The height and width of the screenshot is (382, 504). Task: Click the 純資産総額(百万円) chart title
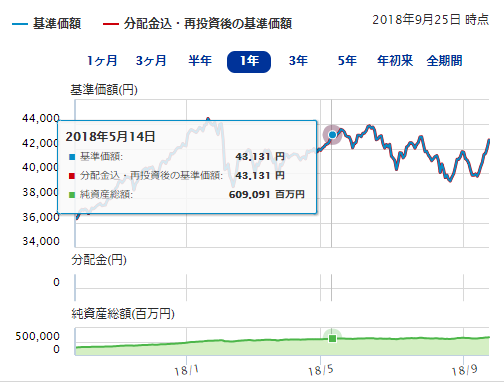[123, 314]
